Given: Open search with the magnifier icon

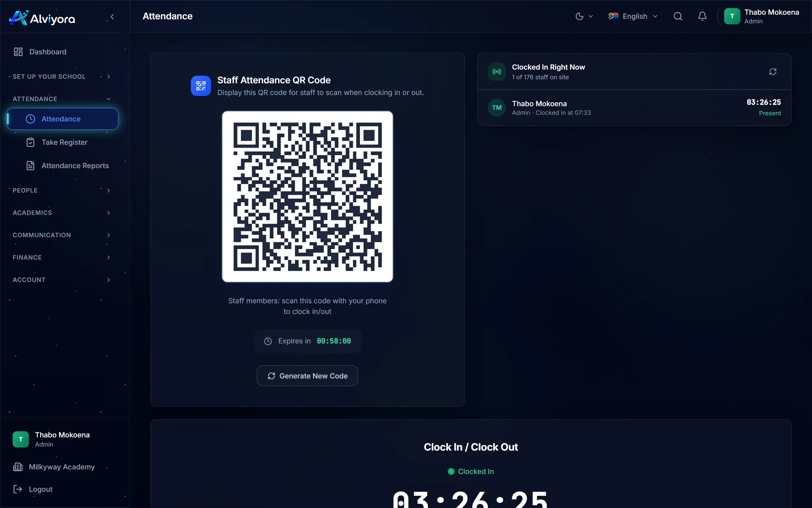Looking at the screenshot, I should (x=678, y=16).
